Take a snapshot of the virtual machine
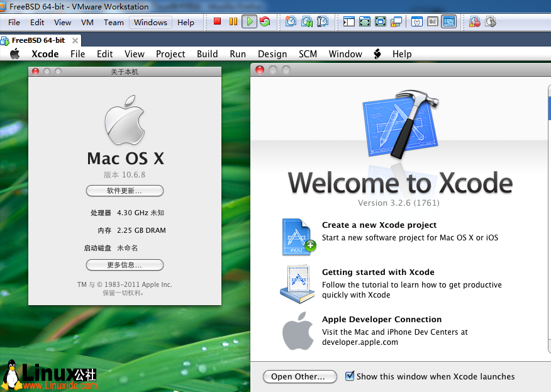Image resolution: width=551 pixels, height=392 pixels. point(290,21)
